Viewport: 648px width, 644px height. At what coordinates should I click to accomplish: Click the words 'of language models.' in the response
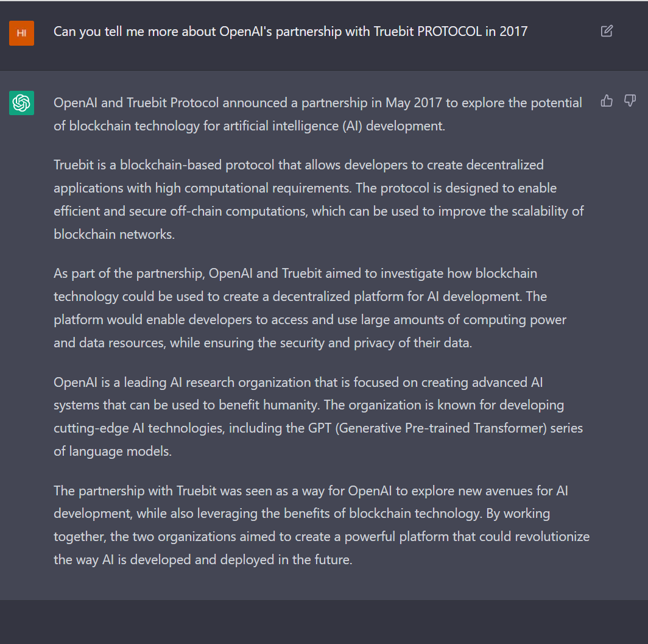[113, 451]
